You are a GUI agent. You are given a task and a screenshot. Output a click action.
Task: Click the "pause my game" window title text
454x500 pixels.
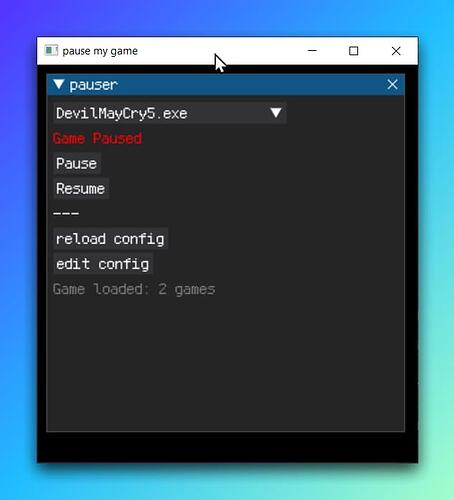click(100, 51)
